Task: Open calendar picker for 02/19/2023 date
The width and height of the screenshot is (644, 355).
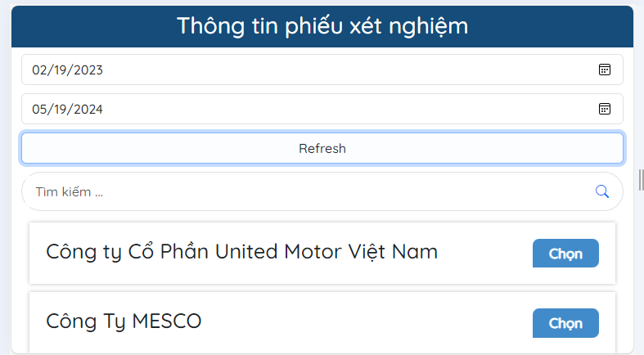Action: tap(605, 70)
